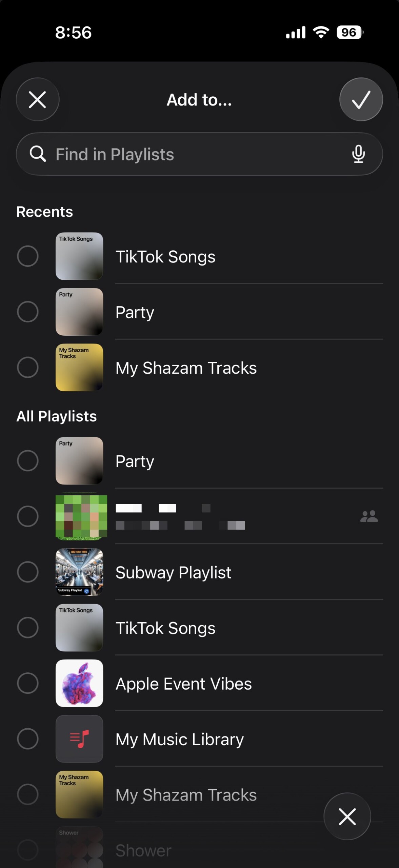399x868 pixels.
Task: Confirm selection with the checkmark button
Action: [x=361, y=99]
